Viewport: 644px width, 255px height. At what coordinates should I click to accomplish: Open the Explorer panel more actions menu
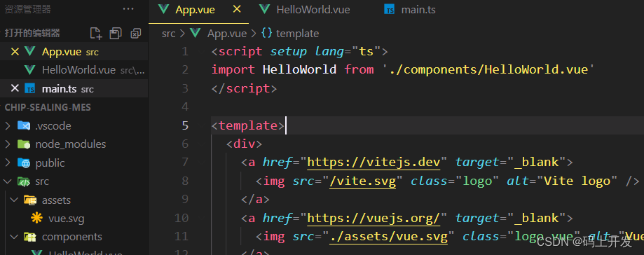(x=128, y=9)
